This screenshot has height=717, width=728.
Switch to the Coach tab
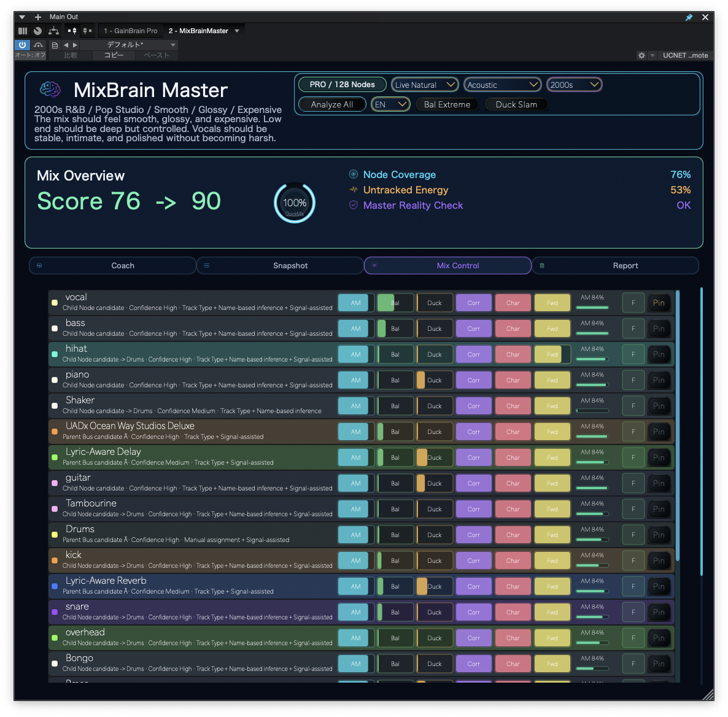(112, 266)
